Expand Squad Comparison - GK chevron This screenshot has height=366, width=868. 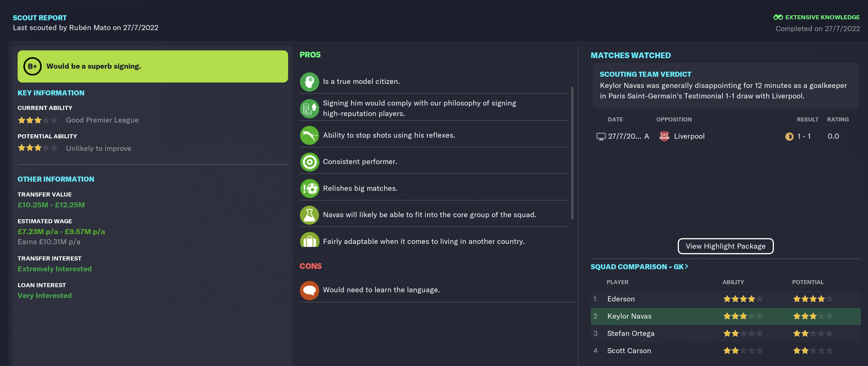coord(686,267)
